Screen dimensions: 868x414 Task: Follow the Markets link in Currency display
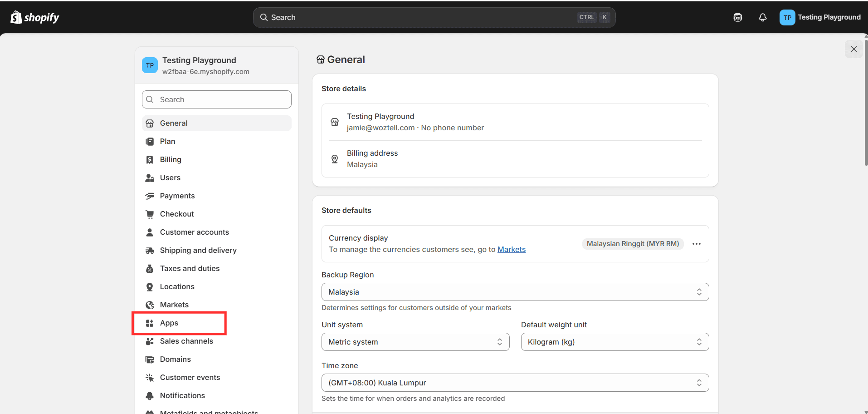(x=511, y=249)
